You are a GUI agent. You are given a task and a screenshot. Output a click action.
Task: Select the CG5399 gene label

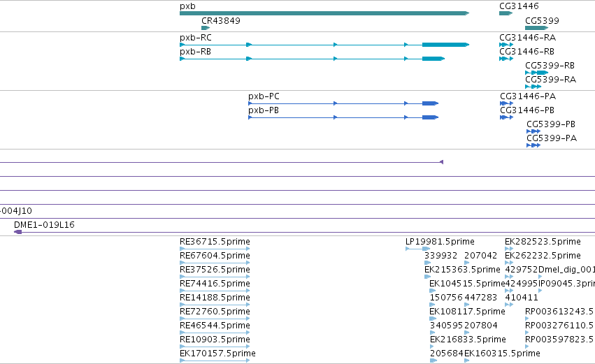coord(542,20)
